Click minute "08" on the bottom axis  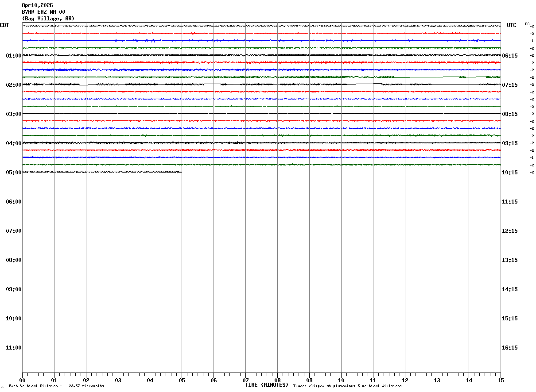[x=277, y=380]
